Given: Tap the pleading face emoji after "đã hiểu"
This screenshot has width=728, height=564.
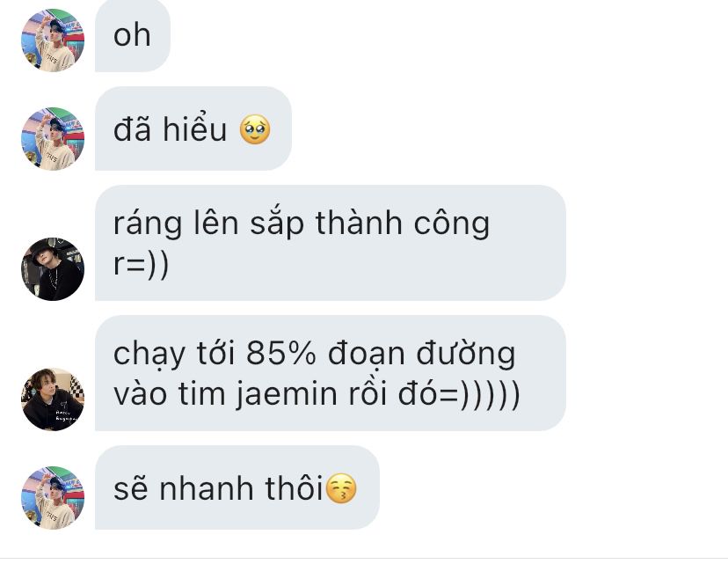Looking at the screenshot, I should click(x=255, y=129).
